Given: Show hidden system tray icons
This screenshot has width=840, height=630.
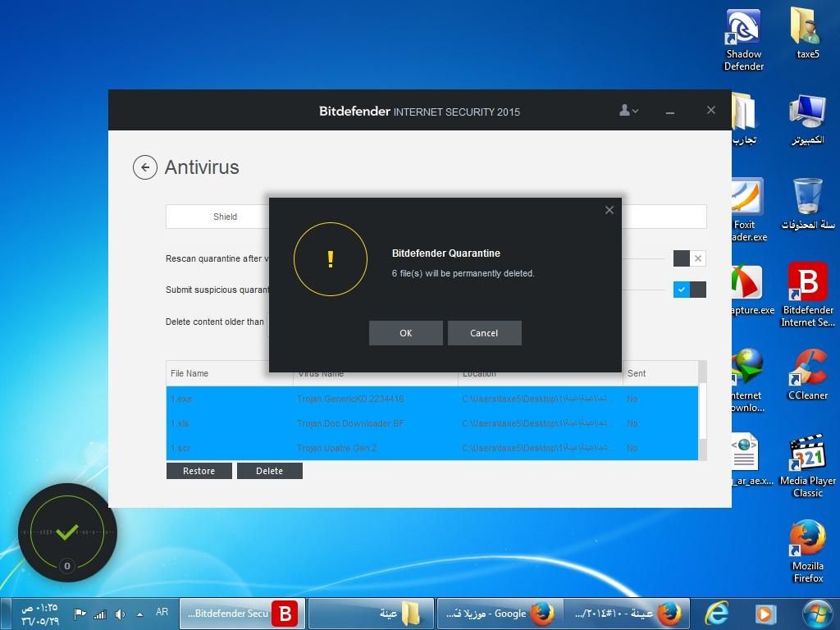Looking at the screenshot, I should coord(139,614).
